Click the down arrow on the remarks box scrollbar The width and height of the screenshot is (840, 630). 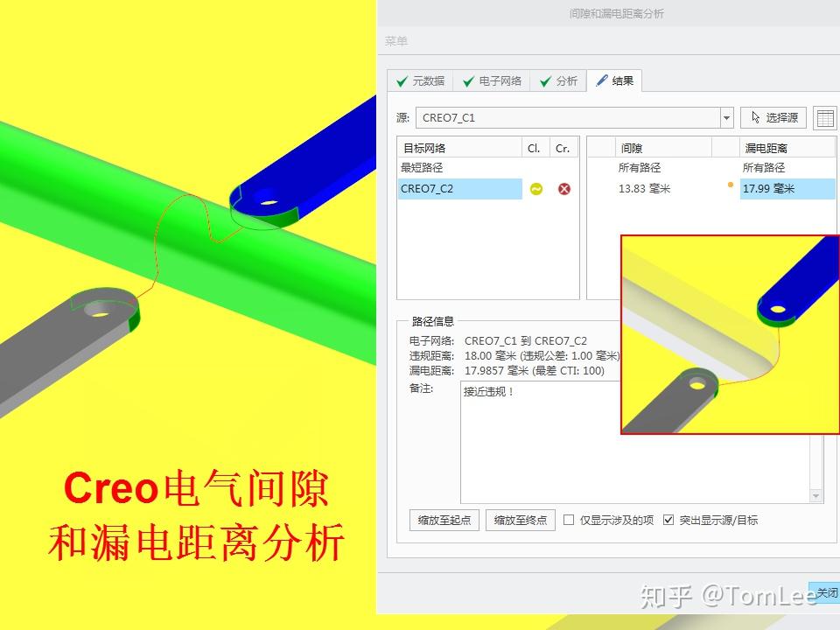(815, 495)
